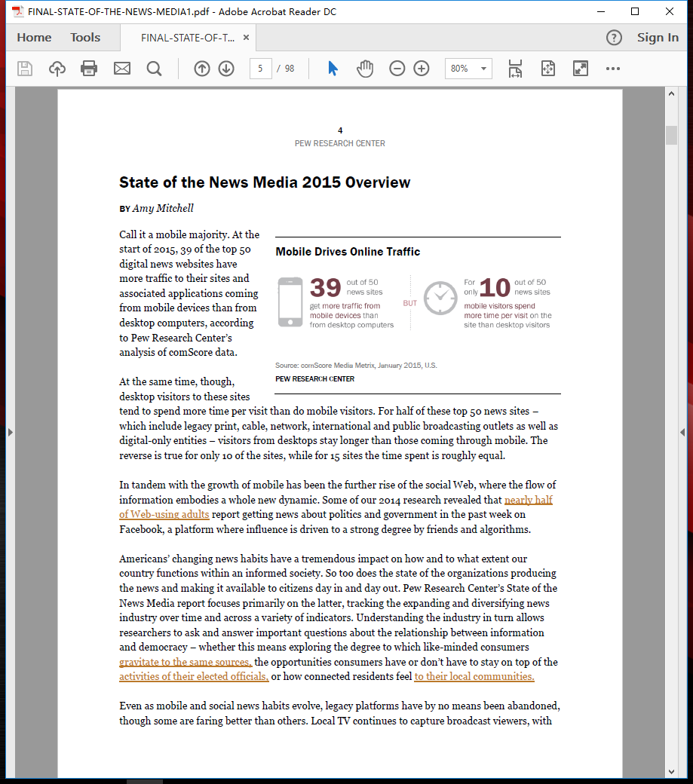Click the Save file icon
Screen dimensions: 693x784
[x=24, y=69]
